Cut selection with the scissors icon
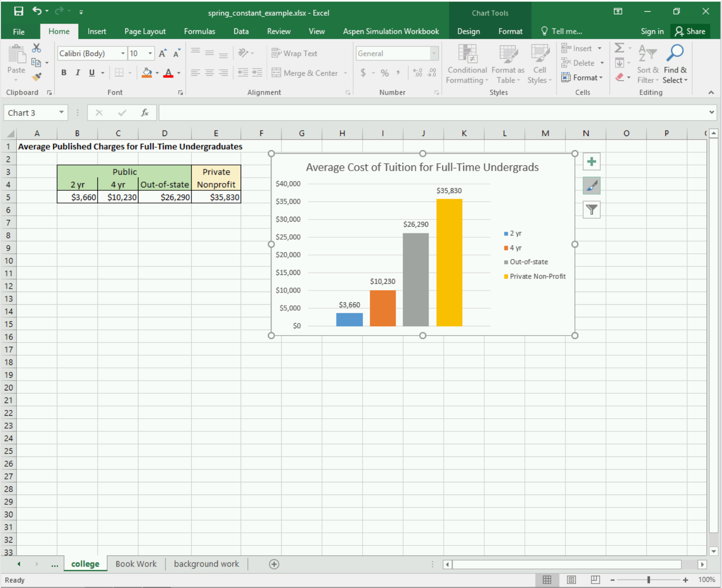The image size is (722, 588). point(36,48)
